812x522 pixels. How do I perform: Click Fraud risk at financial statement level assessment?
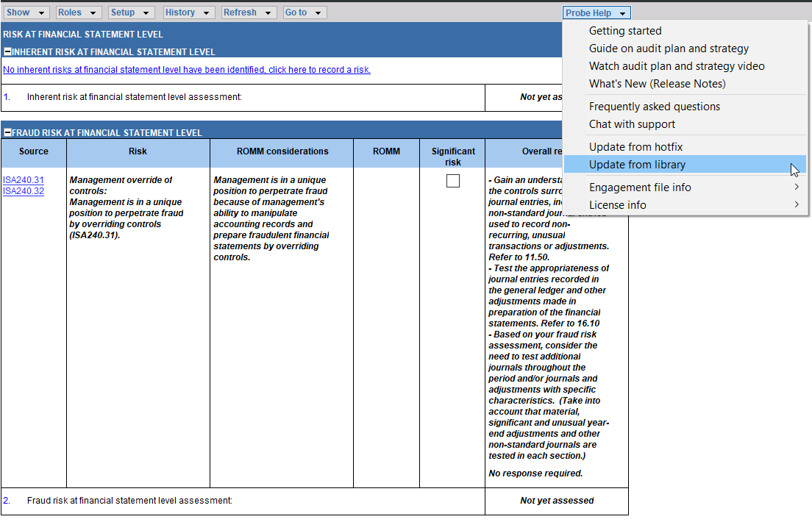pyautogui.click(x=129, y=501)
